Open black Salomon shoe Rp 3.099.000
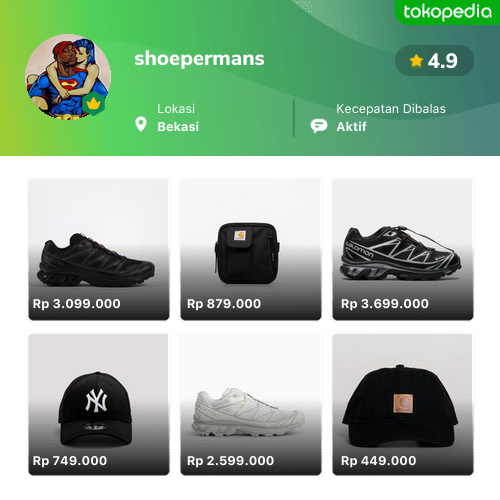Viewport: 500px width, 500px height. [x=99, y=249]
